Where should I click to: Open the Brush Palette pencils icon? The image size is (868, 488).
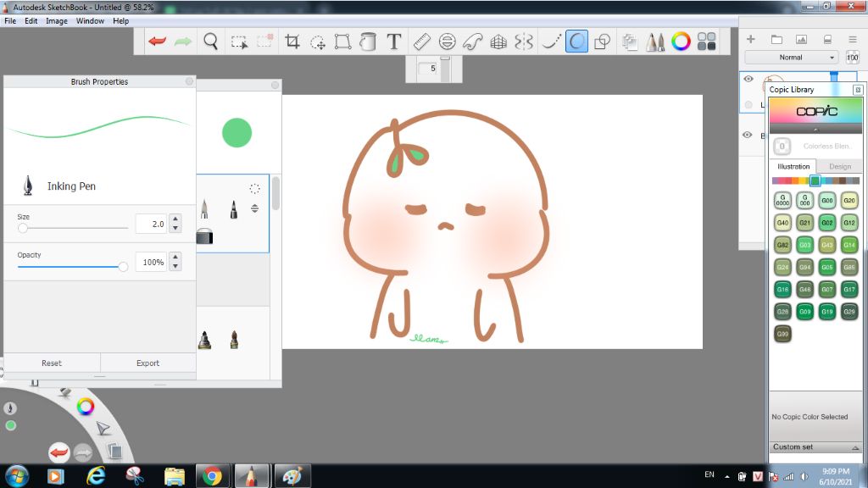tap(655, 42)
